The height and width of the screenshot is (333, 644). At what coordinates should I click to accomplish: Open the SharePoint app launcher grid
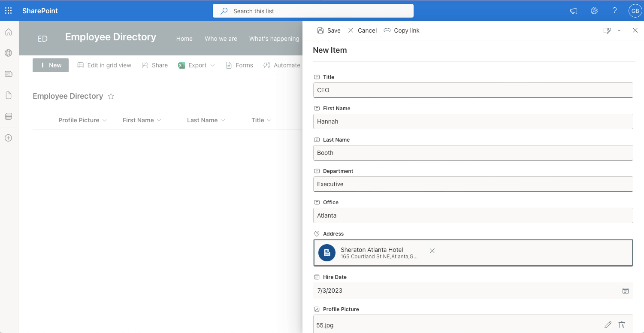click(x=8, y=10)
